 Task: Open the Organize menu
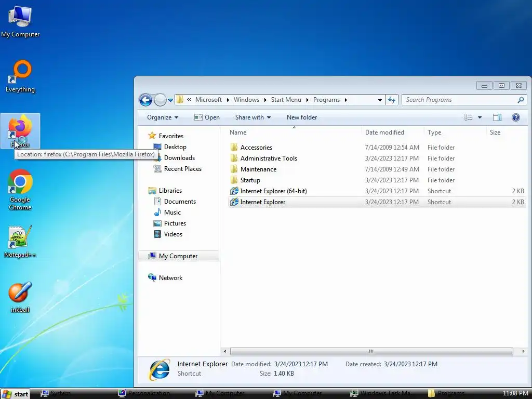click(163, 117)
